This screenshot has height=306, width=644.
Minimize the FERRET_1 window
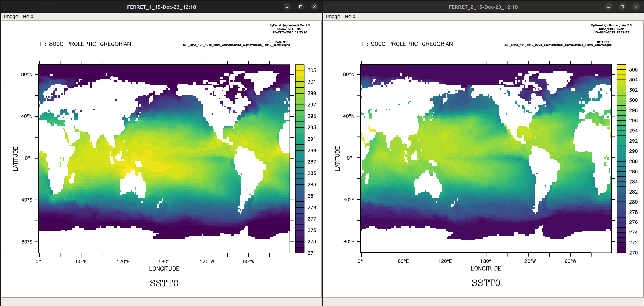click(287, 7)
